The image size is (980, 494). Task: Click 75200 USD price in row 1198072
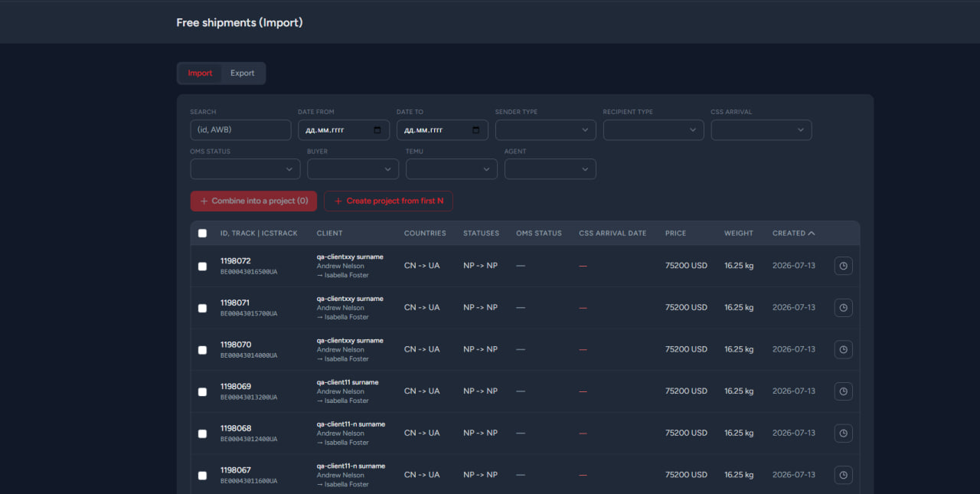pos(686,266)
